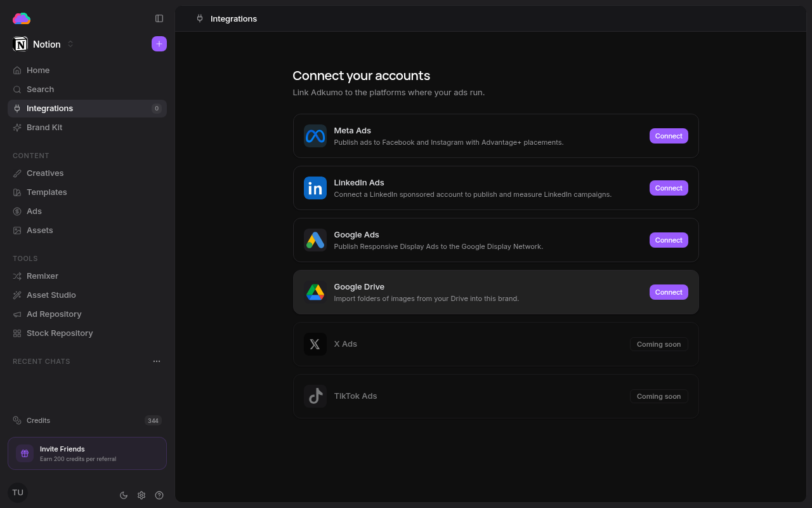The image size is (812, 508).
Task: Connect LinkedIn Ads account
Action: coord(669,188)
